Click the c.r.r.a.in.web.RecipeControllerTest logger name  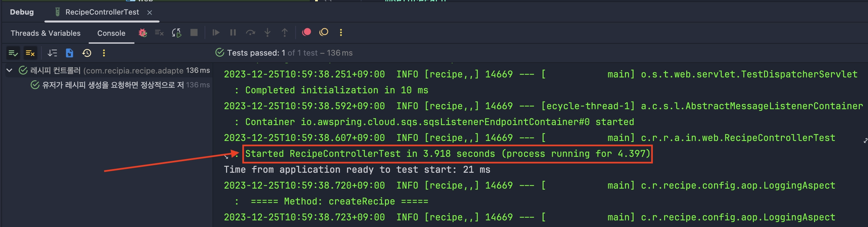point(738,138)
